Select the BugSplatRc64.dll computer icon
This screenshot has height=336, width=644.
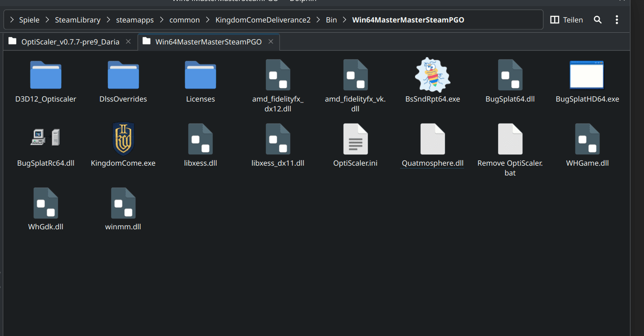click(x=46, y=138)
